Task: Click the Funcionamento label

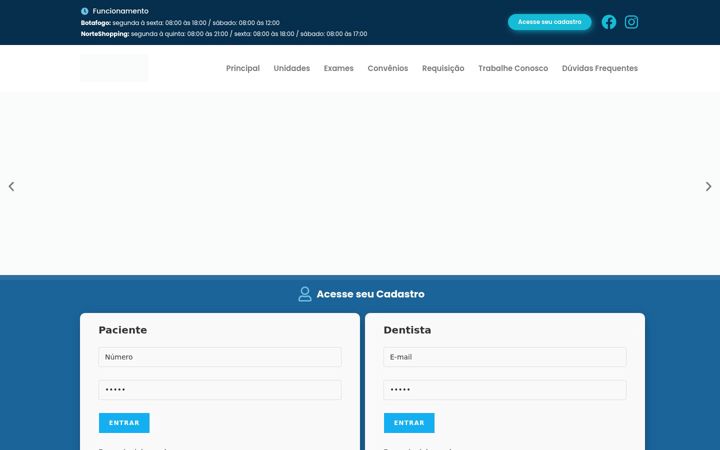Action: pyautogui.click(x=120, y=11)
